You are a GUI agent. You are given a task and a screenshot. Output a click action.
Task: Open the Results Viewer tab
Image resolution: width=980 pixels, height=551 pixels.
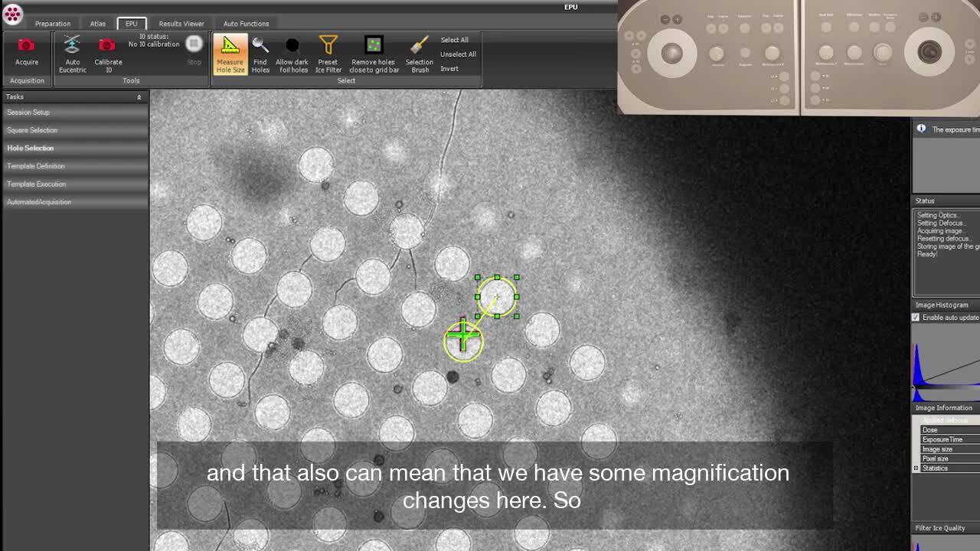tap(181, 24)
